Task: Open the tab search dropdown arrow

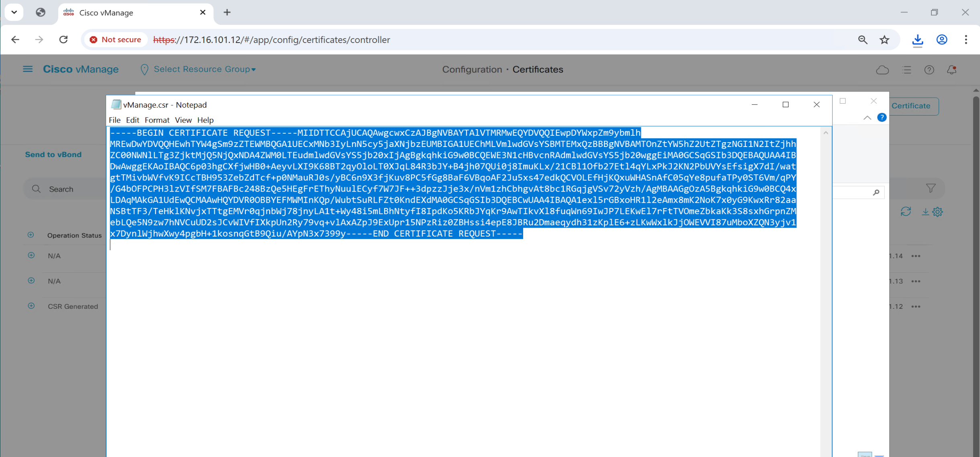Action: pos(14,12)
